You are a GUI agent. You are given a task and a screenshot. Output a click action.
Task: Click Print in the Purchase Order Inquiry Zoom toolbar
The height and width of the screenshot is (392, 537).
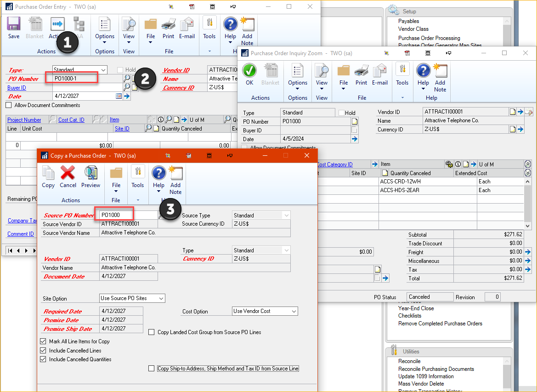point(361,74)
